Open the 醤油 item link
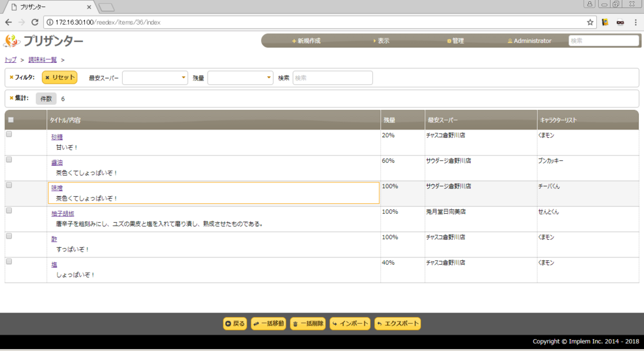 coord(57,162)
